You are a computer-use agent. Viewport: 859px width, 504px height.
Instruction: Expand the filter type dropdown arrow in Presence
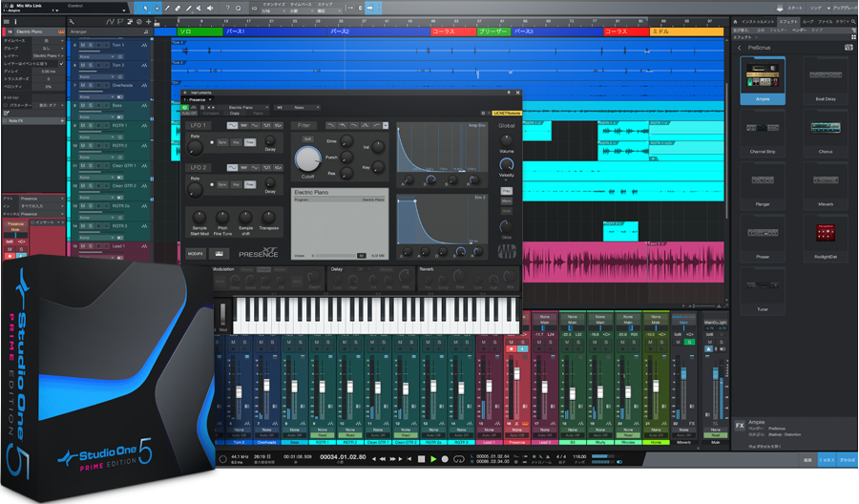[x=386, y=125]
